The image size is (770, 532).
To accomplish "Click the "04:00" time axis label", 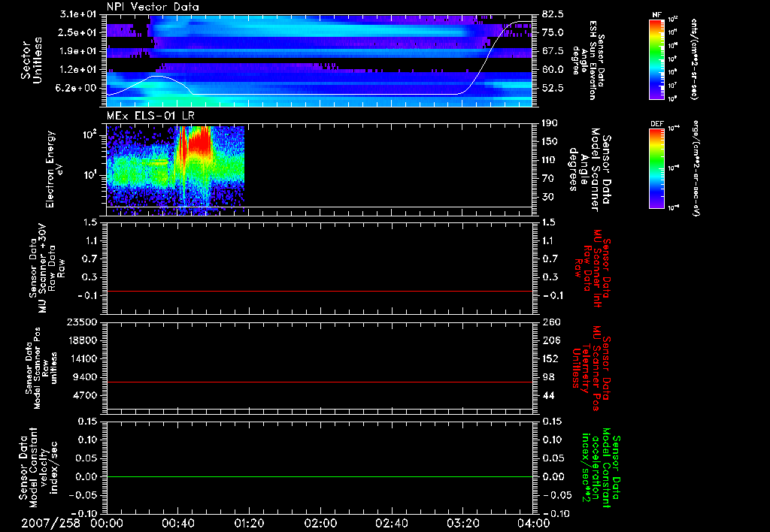I will click(534, 523).
